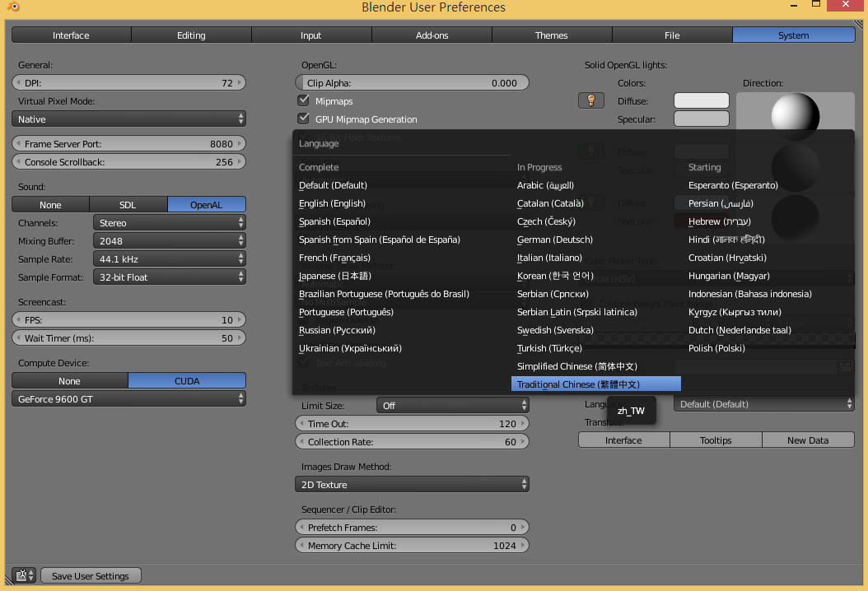This screenshot has width=868, height=591.
Task: Open GeForce 9600 GT device dropdown
Action: (128, 399)
